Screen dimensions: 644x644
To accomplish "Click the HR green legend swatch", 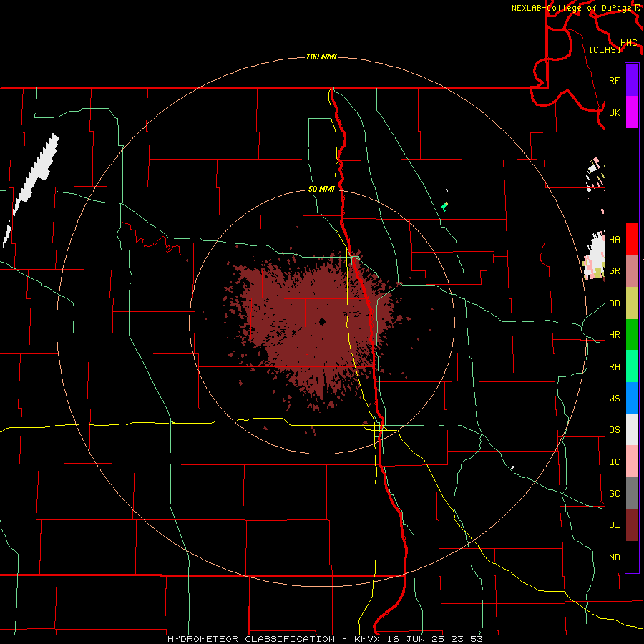I will tap(632, 335).
